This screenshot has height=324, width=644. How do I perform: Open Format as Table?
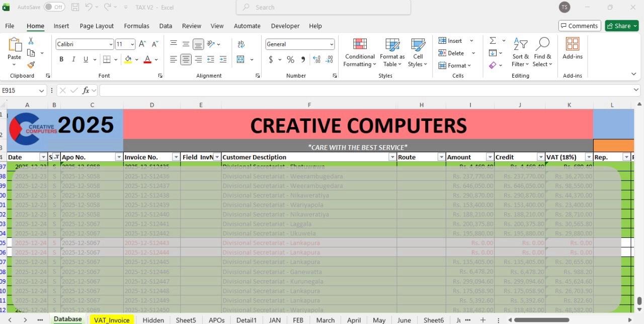[x=392, y=52]
